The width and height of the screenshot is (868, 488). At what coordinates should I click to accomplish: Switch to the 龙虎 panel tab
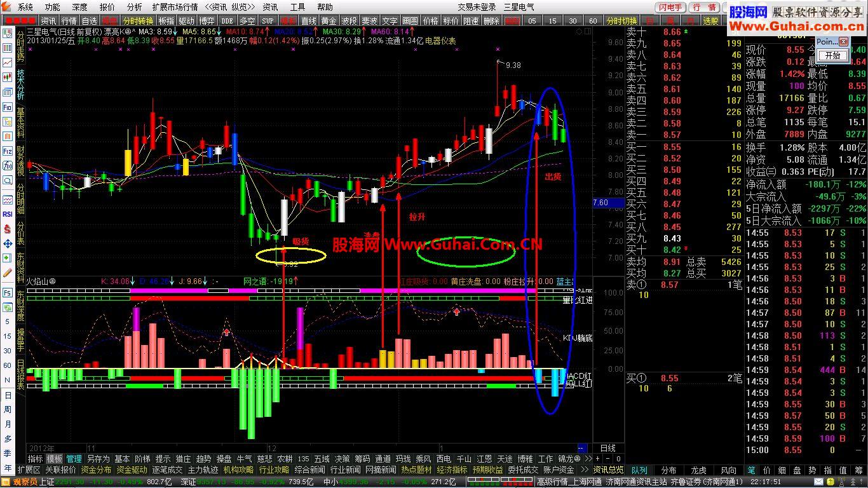point(698,470)
